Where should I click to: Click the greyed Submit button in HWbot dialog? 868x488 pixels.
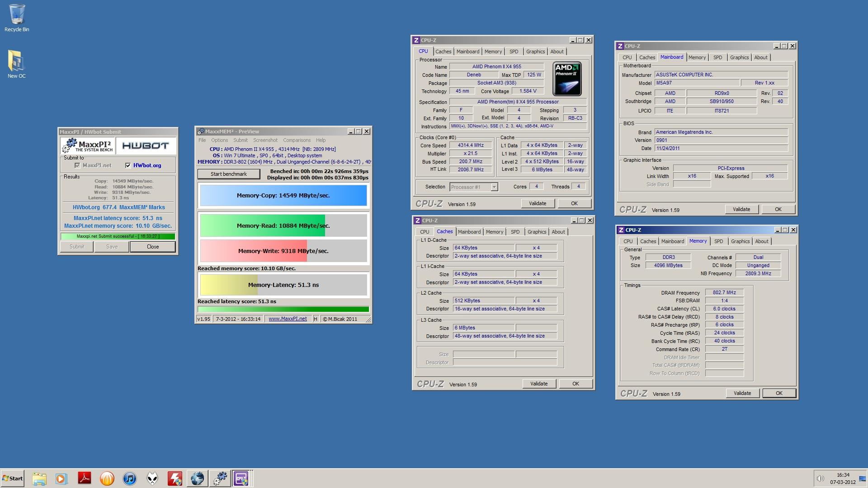77,247
